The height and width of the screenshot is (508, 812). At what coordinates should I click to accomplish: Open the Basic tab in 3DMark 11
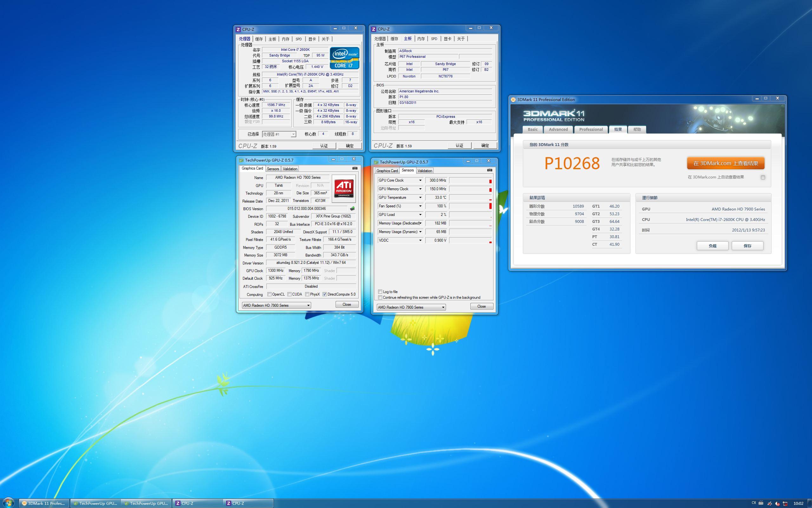(x=533, y=129)
